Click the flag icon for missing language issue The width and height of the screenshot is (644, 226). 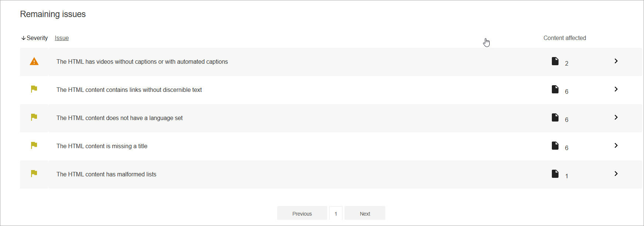(x=34, y=117)
